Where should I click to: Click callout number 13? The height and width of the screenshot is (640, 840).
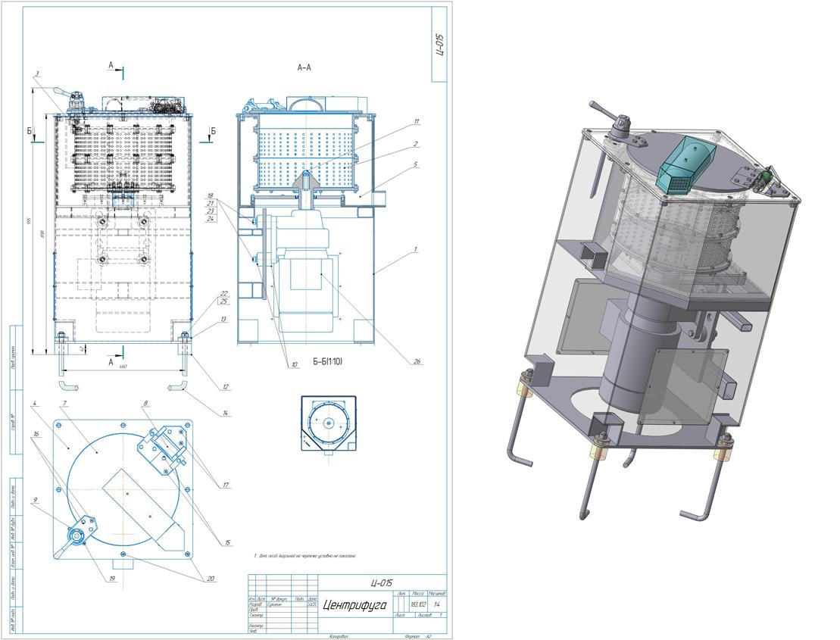pyautogui.click(x=223, y=319)
